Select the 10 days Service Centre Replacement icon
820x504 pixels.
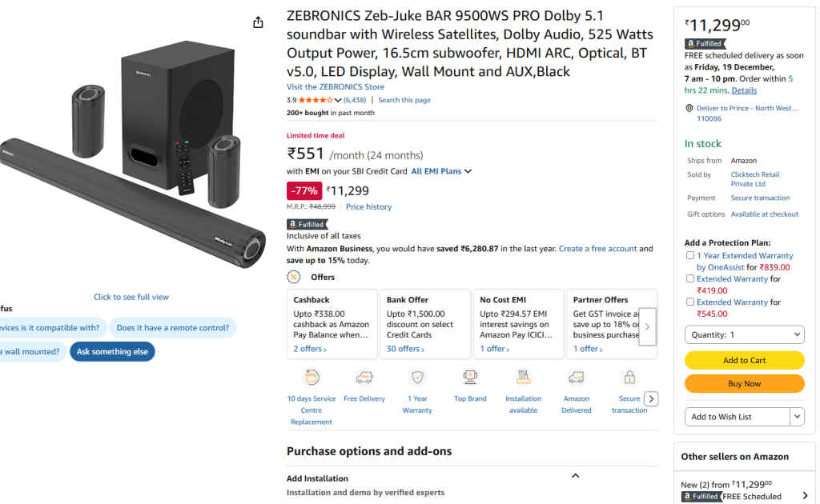point(311,376)
